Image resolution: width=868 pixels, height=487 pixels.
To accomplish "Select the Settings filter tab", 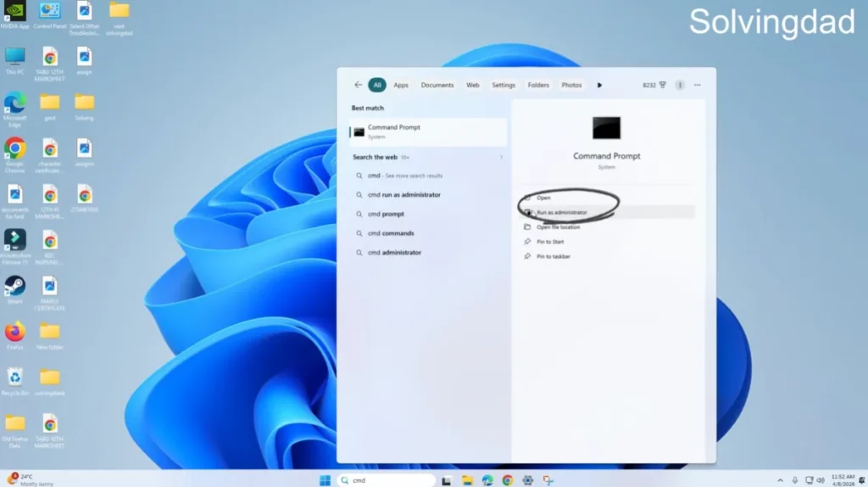I will 504,85.
